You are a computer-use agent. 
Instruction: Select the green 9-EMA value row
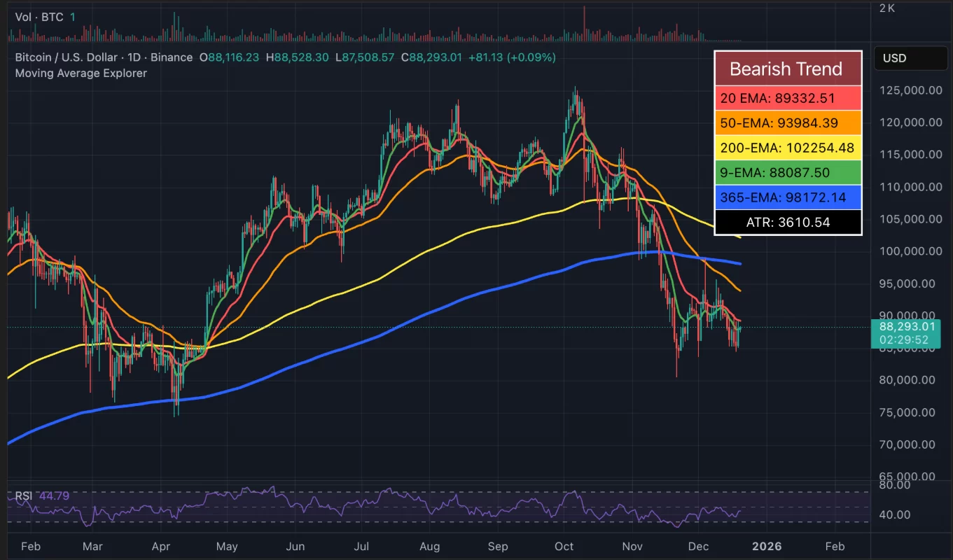click(788, 172)
